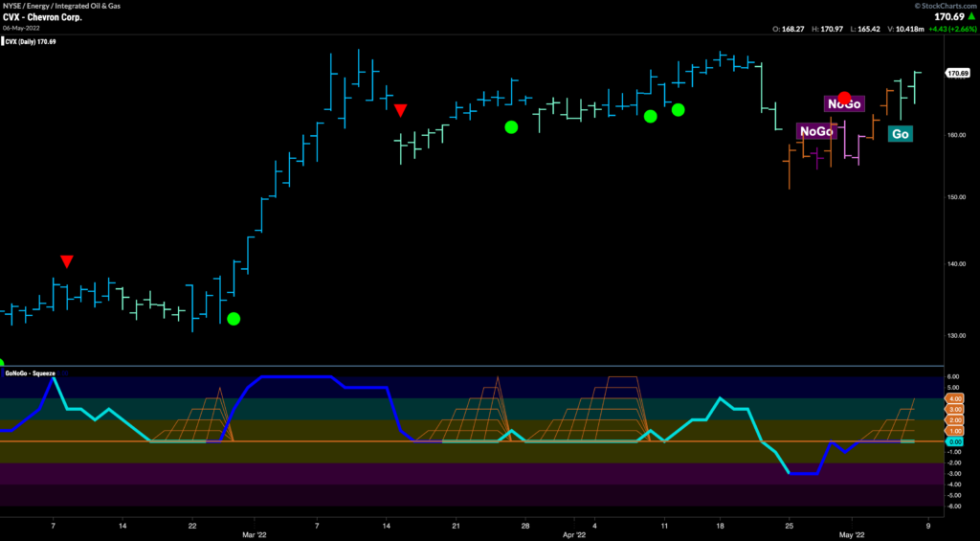
Task: Click the green circle under late-February price bars
Action: tap(234, 318)
